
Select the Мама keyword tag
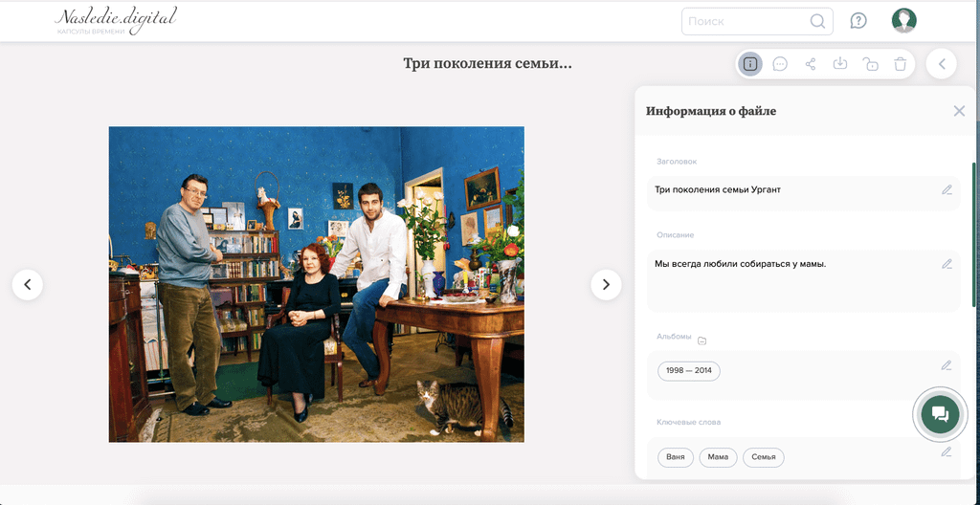pyautogui.click(x=718, y=457)
